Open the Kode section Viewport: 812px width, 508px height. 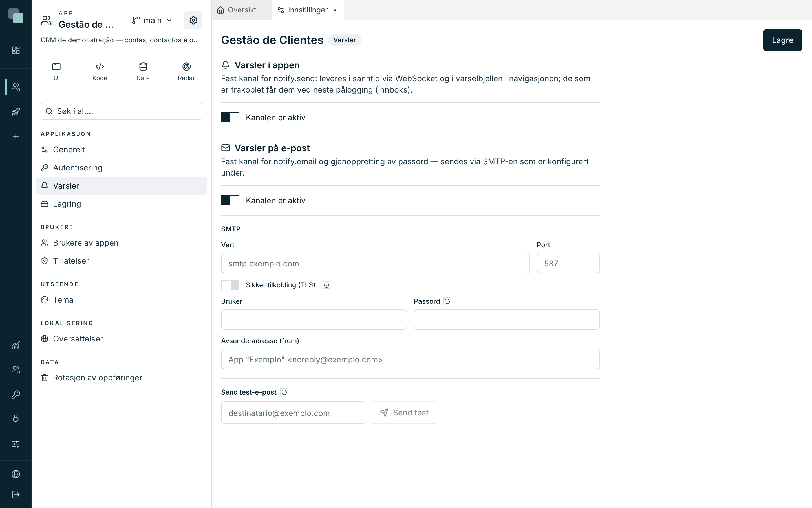coord(100,72)
